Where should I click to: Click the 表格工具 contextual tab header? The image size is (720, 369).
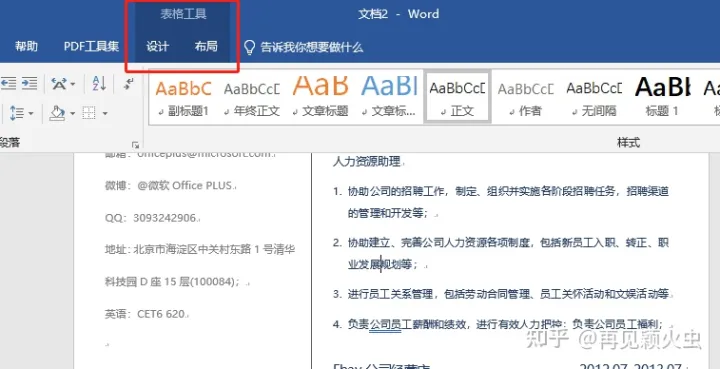point(183,14)
